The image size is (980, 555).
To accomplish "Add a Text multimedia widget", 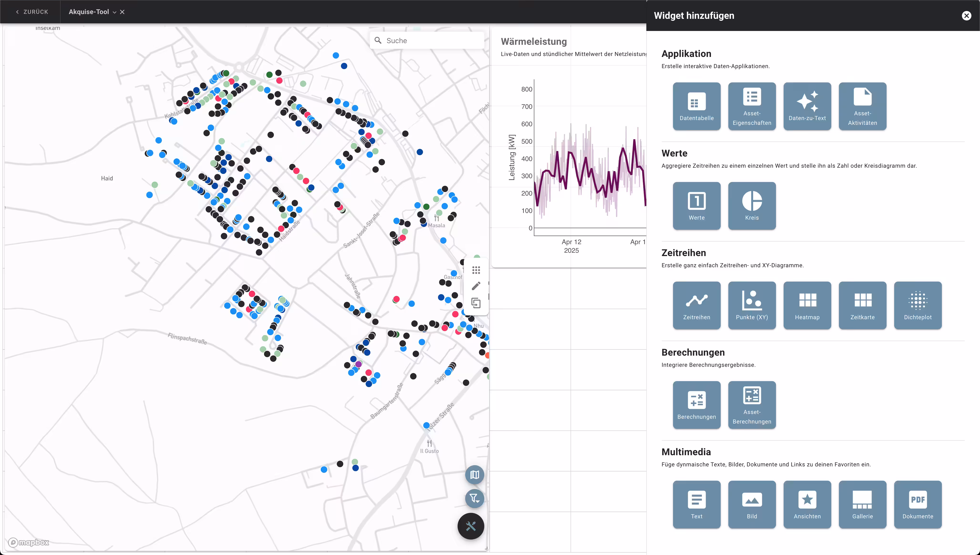I will (696, 504).
